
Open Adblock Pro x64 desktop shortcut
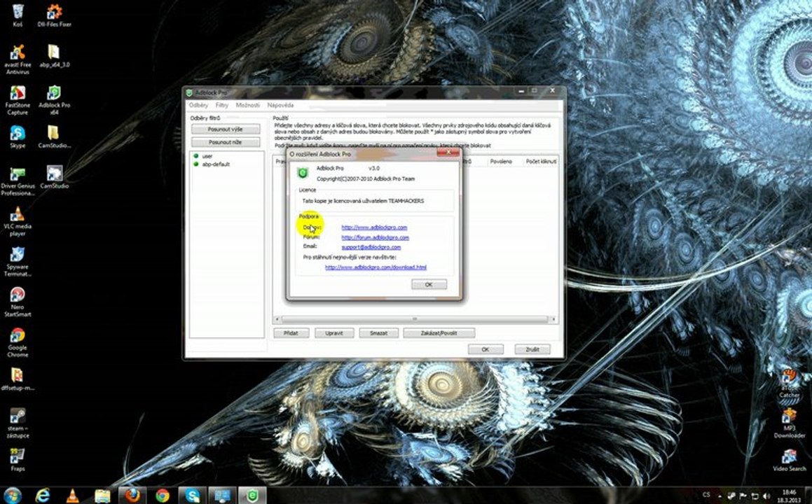click(x=55, y=100)
